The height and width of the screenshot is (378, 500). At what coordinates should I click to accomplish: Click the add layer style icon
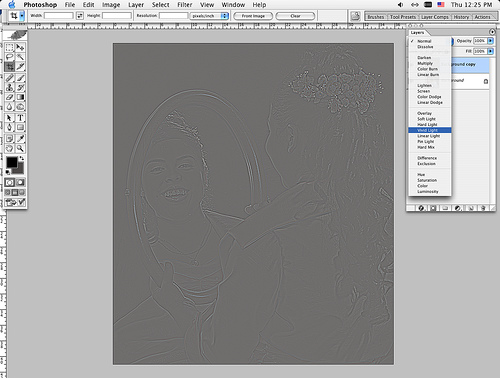(x=421, y=208)
